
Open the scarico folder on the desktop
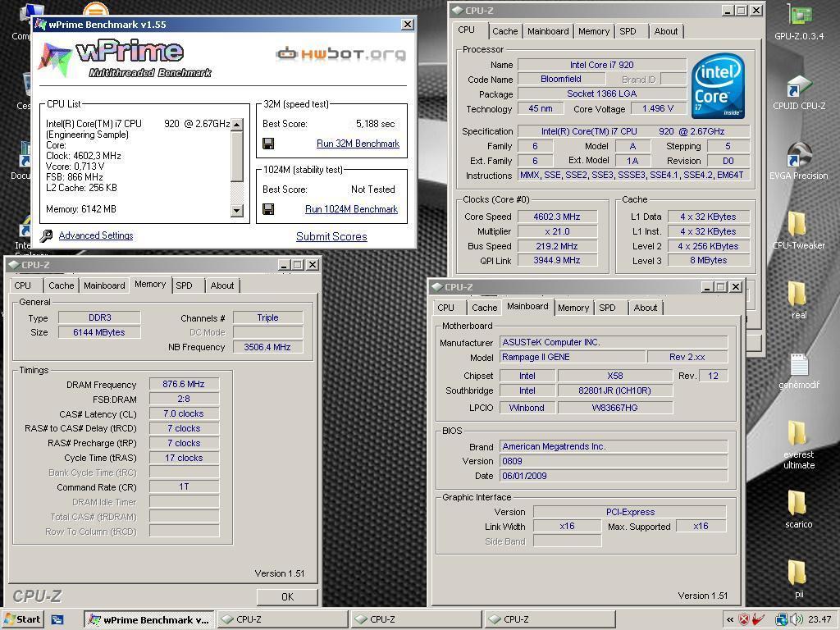[x=799, y=509]
